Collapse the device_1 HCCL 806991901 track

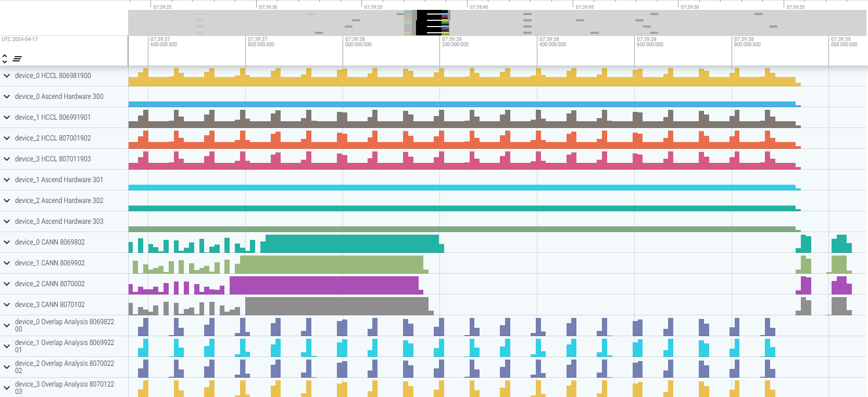tap(7, 118)
